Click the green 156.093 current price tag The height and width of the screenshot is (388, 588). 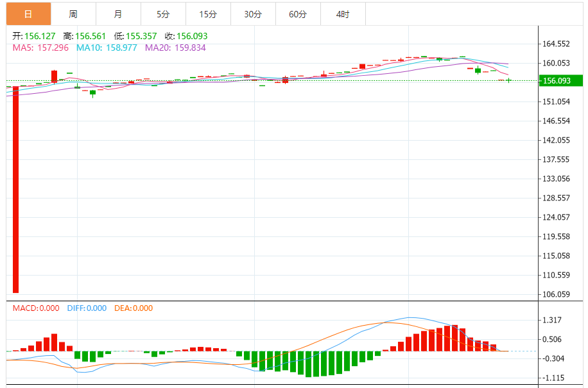(560, 81)
